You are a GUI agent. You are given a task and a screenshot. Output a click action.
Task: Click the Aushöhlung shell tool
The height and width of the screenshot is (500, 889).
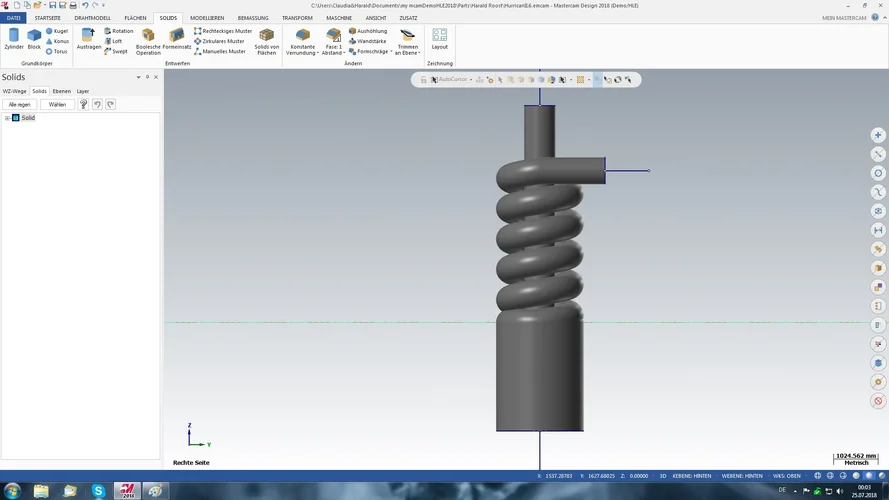pos(368,31)
